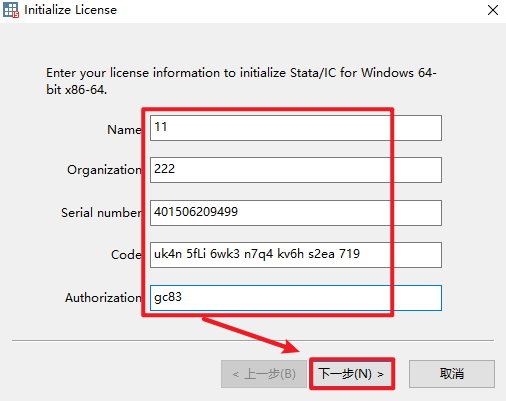Click the 下一步(N) next button
This screenshot has width=506, height=401.
pyautogui.click(x=352, y=374)
